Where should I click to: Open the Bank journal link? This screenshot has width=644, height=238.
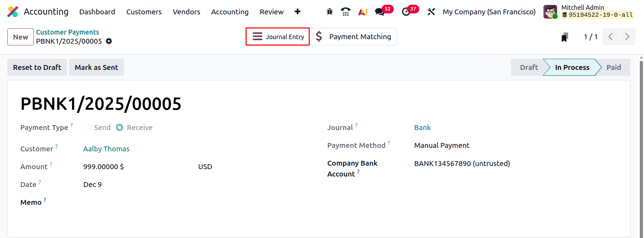coord(422,128)
